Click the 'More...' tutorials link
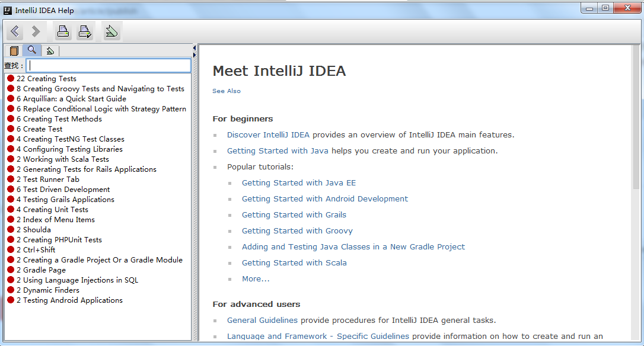The image size is (644, 346). [256, 279]
